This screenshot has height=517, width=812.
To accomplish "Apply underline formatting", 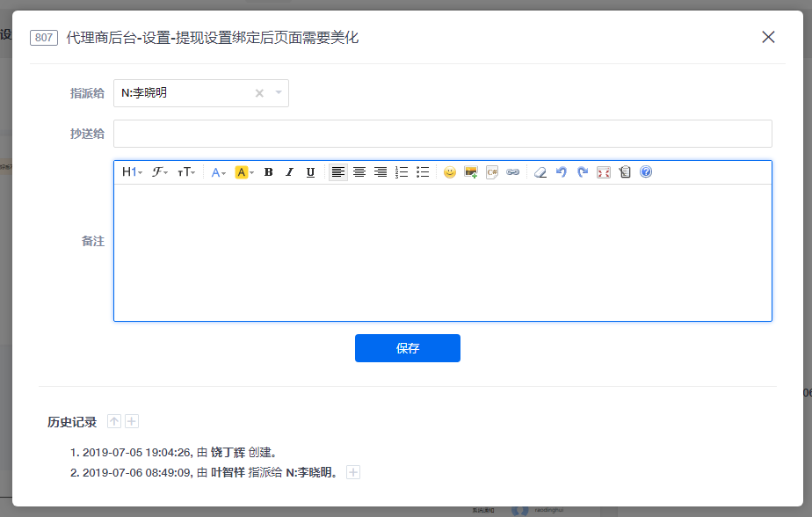I will click(310, 172).
